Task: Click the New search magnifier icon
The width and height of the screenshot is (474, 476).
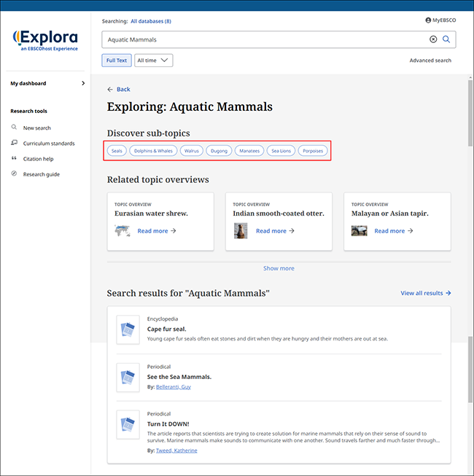Action: click(14, 127)
